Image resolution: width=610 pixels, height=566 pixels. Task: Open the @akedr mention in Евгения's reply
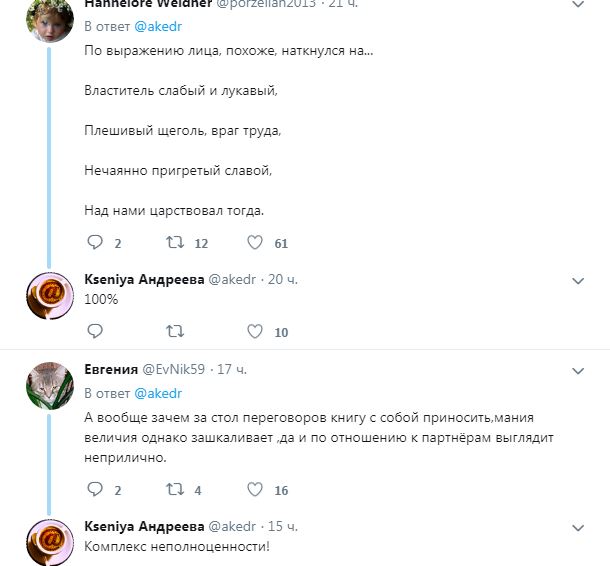tap(158, 393)
